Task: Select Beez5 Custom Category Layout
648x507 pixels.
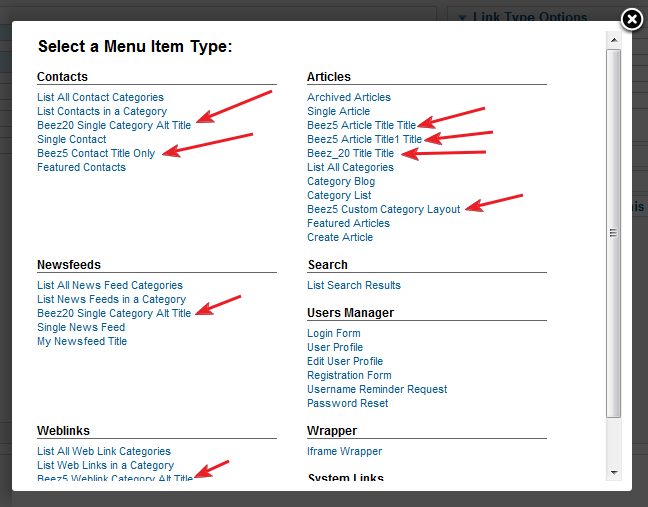Action: click(384, 209)
